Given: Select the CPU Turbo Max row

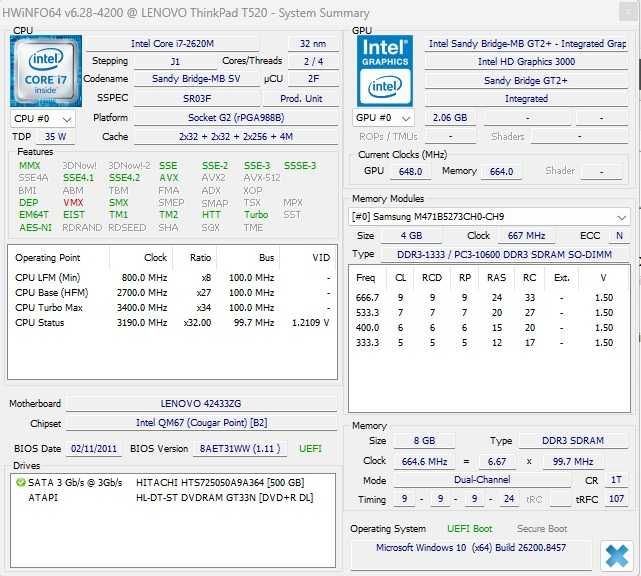Looking at the screenshot, I should [172, 307].
